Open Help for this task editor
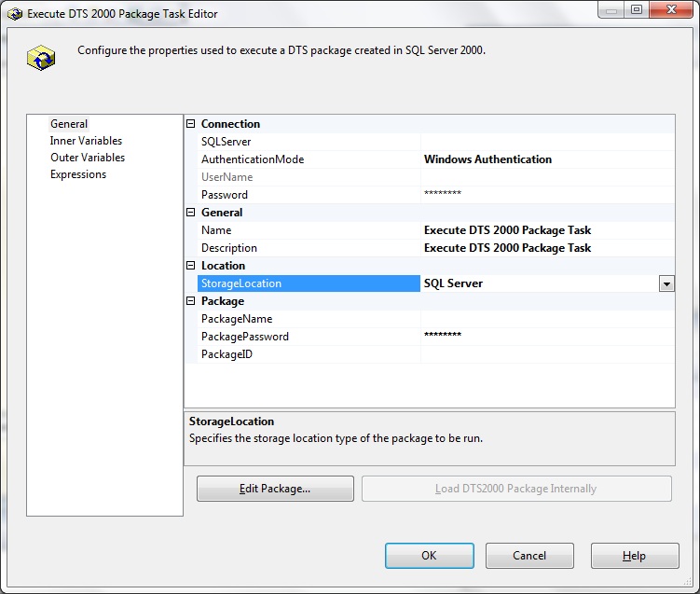 635,556
